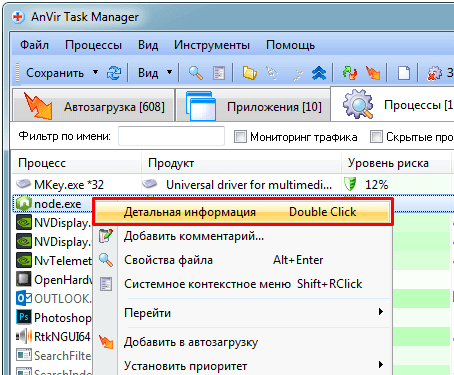The height and width of the screenshot is (375, 454).
Task: Open the Сохранить dropdown arrow
Action: 96,72
